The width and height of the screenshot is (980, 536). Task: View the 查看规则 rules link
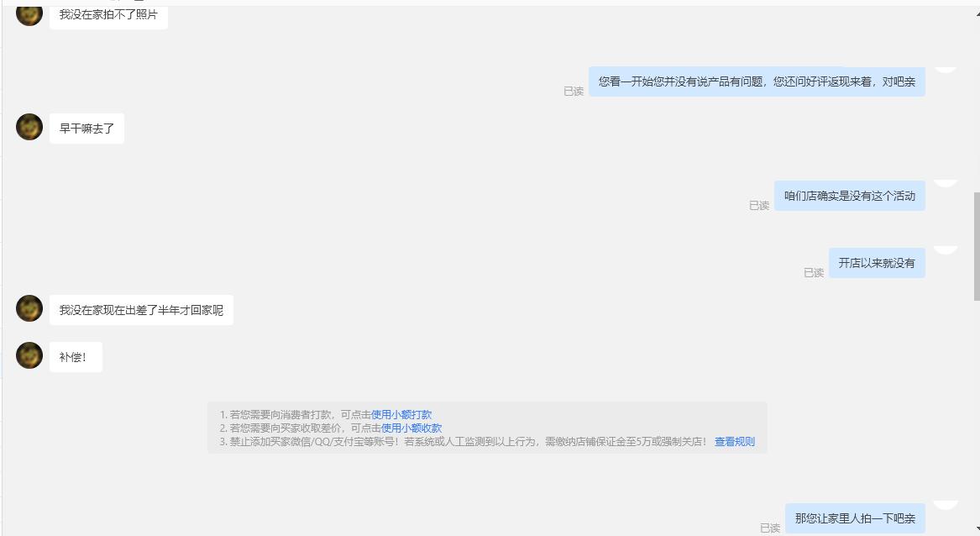coord(733,441)
